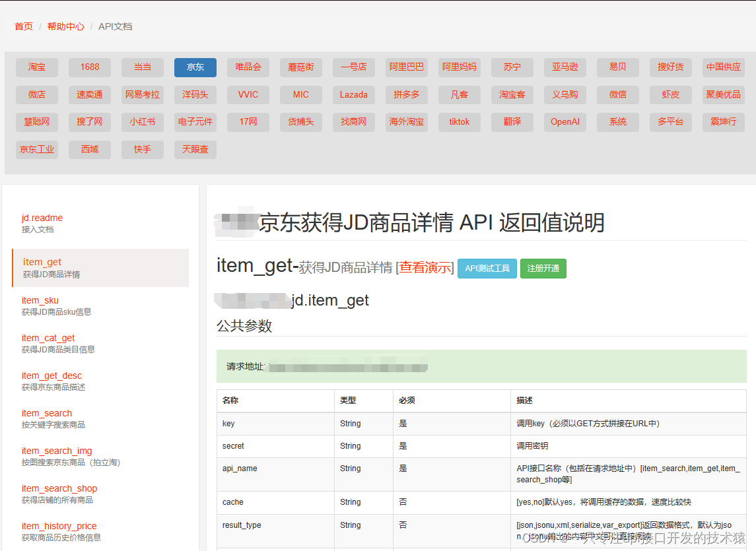Open the 一号店 platform button
756x551 pixels.
coord(353,67)
